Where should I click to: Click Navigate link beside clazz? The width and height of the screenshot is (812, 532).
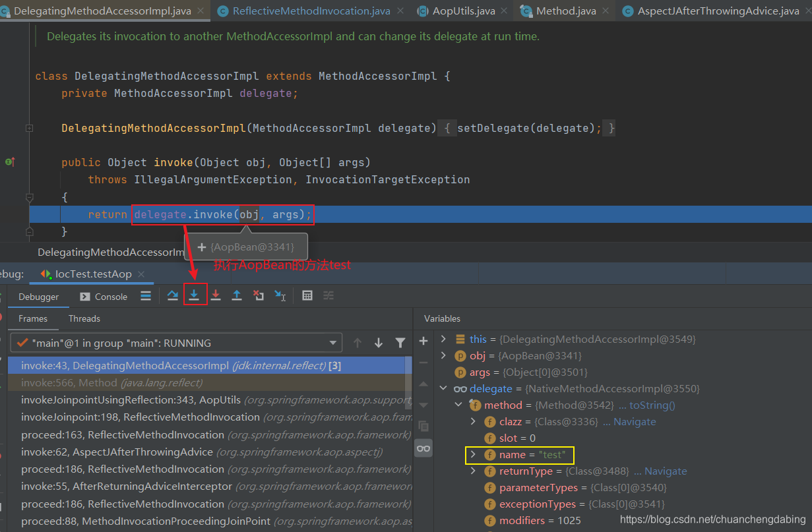point(635,421)
